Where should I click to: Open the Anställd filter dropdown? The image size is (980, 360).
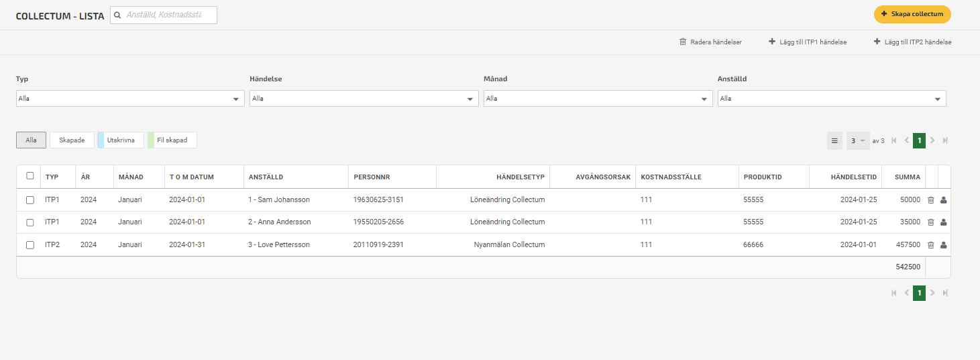(832, 99)
